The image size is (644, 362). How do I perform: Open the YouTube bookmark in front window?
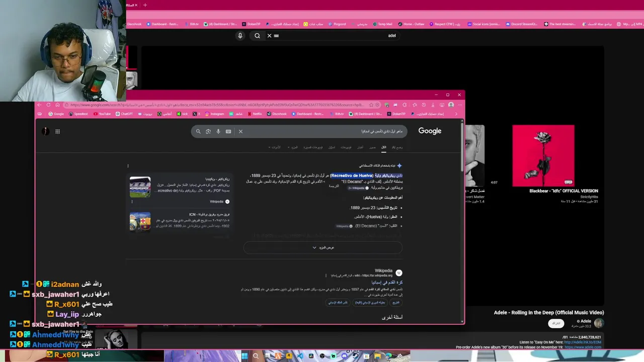[x=102, y=114]
